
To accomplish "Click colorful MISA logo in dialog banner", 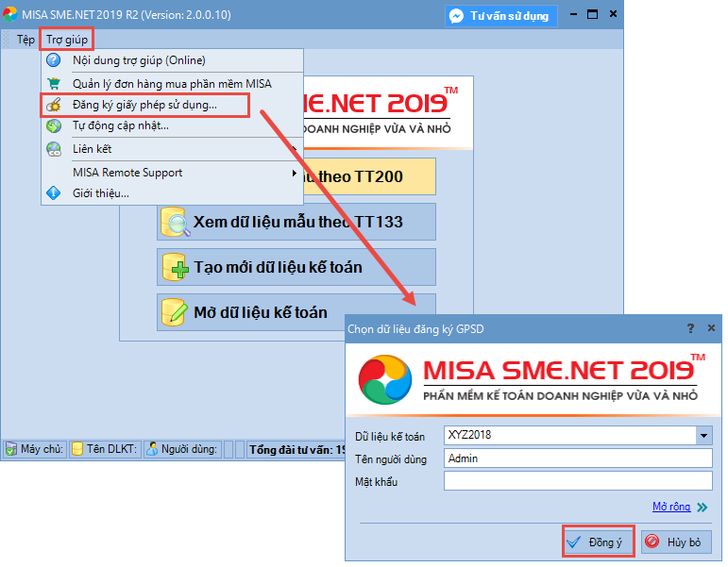I will click(x=385, y=379).
